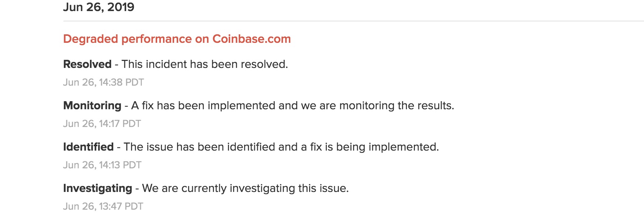The width and height of the screenshot is (644, 220).
Task: Click the word Coinbase.com in red title
Action: pos(252,39)
